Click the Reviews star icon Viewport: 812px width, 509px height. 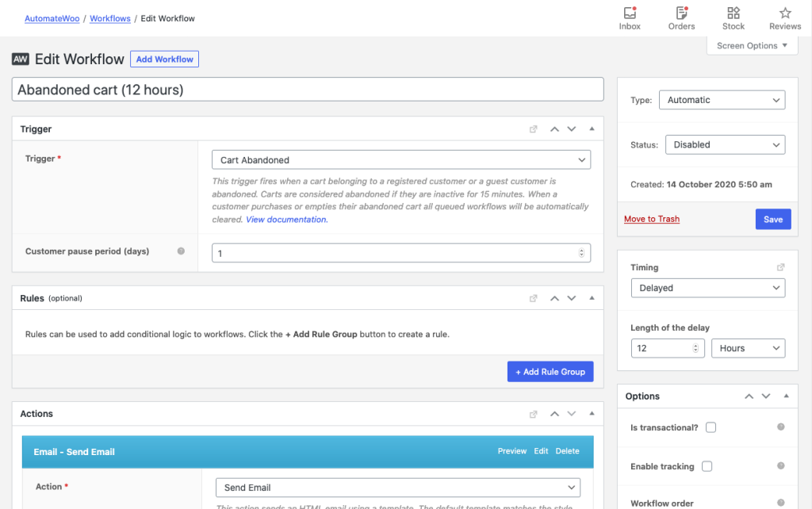coord(784,13)
